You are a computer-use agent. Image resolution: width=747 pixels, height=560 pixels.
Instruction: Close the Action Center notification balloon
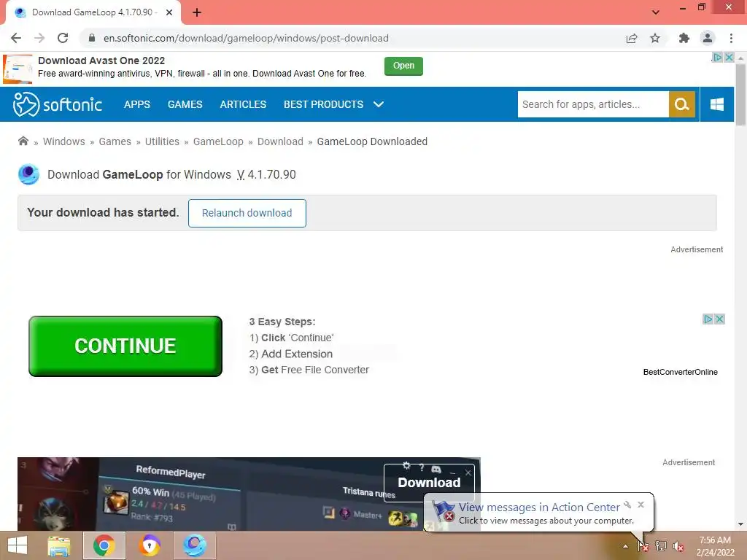click(640, 505)
